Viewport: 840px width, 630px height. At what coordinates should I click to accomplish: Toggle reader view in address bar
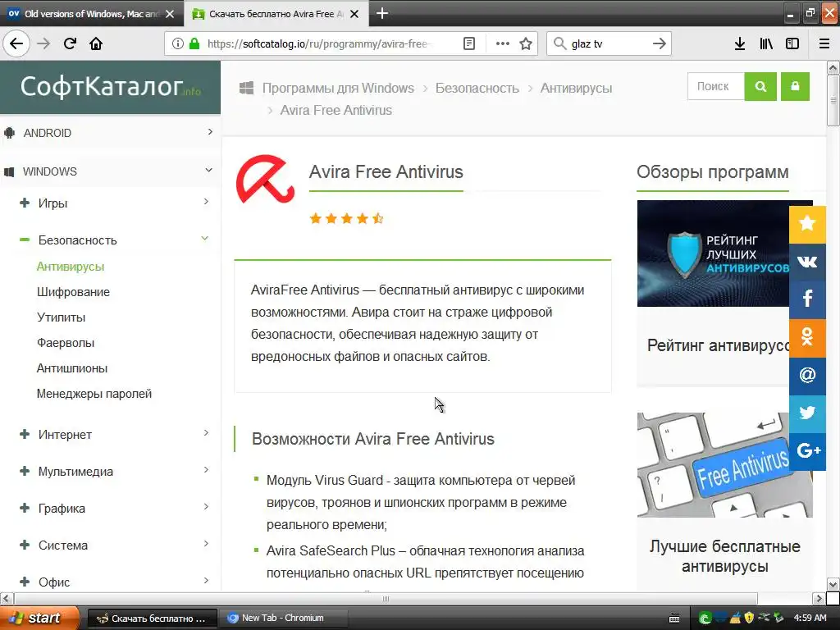[x=468, y=43]
